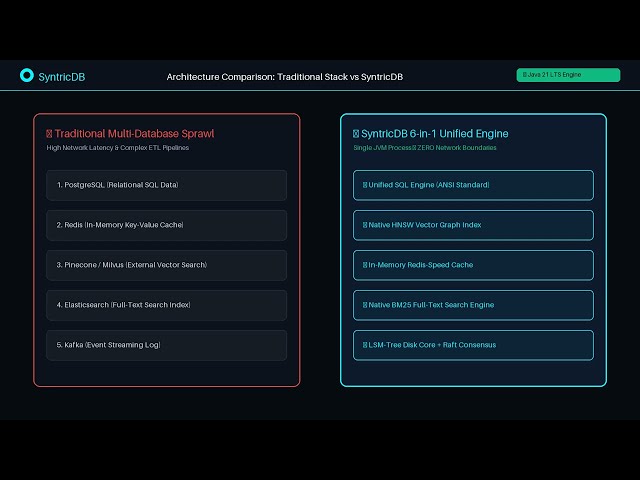Click the SyntricDB ring logo icon
The width and height of the screenshot is (640, 480).
click(27, 75)
